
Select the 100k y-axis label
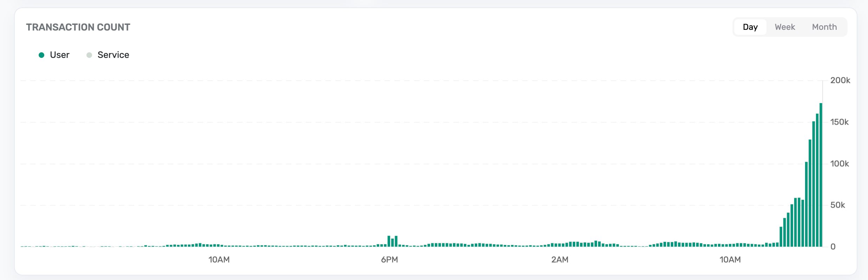(839, 164)
